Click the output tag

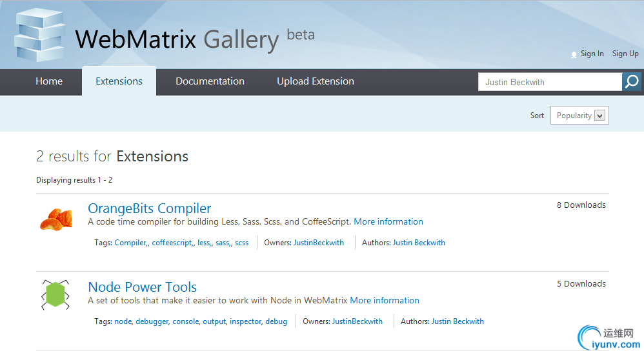214,321
